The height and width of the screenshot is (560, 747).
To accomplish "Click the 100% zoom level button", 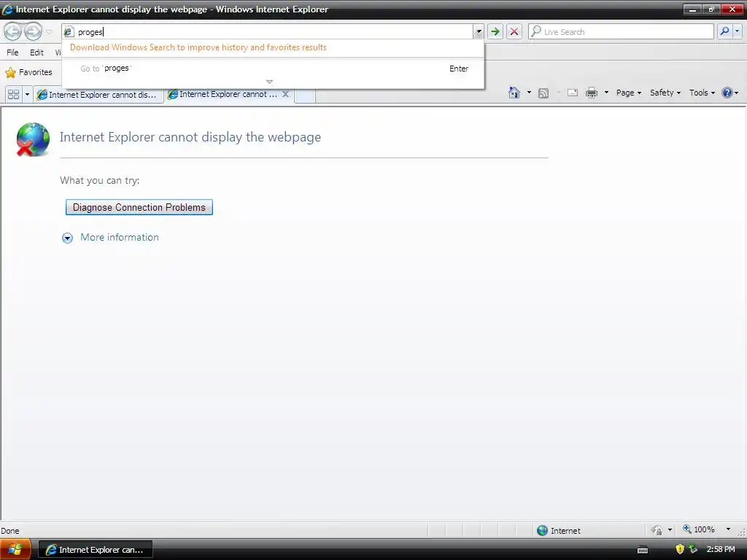I will 699,529.
